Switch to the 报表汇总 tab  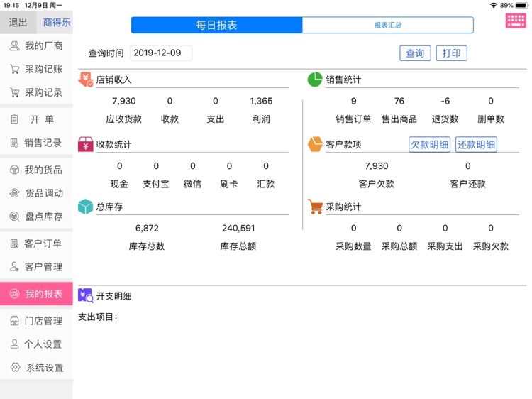(x=388, y=25)
